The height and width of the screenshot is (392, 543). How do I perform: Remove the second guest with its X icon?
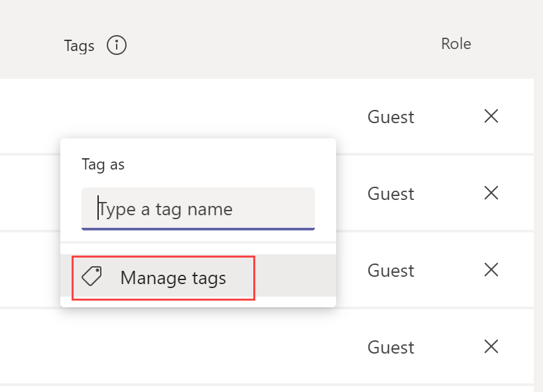(x=491, y=193)
